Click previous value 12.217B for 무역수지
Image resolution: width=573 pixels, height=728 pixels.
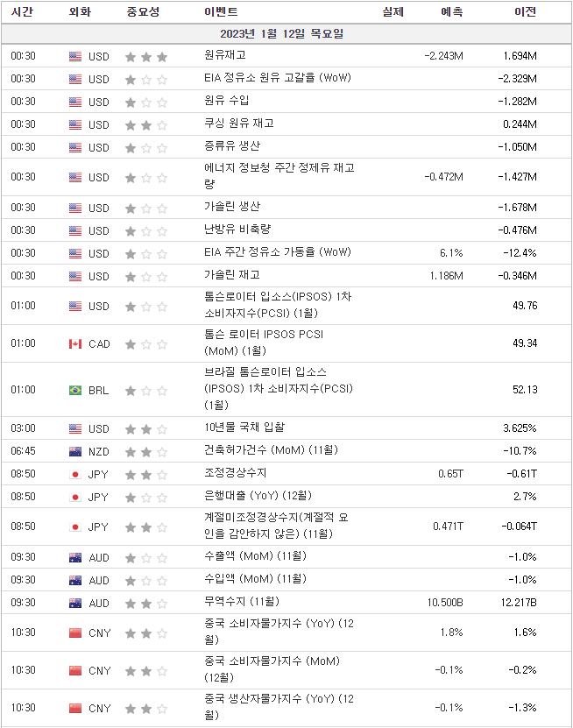point(519,603)
